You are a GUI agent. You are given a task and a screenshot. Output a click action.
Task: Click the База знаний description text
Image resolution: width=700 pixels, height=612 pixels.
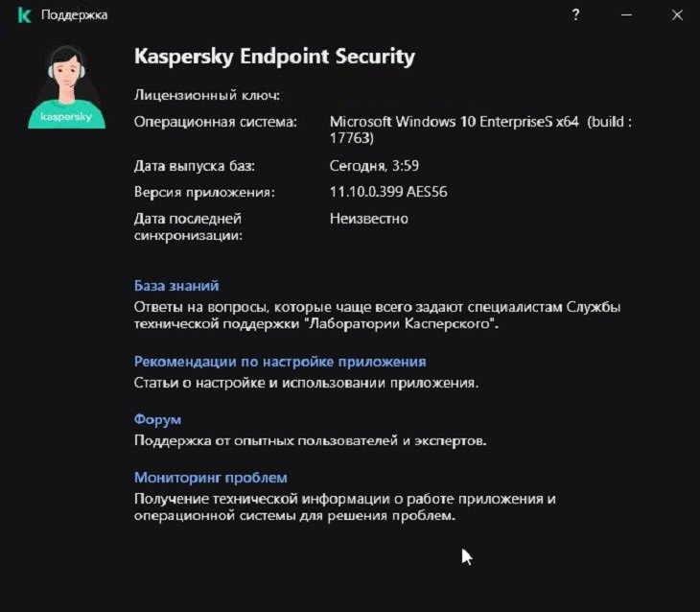click(x=376, y=316)
